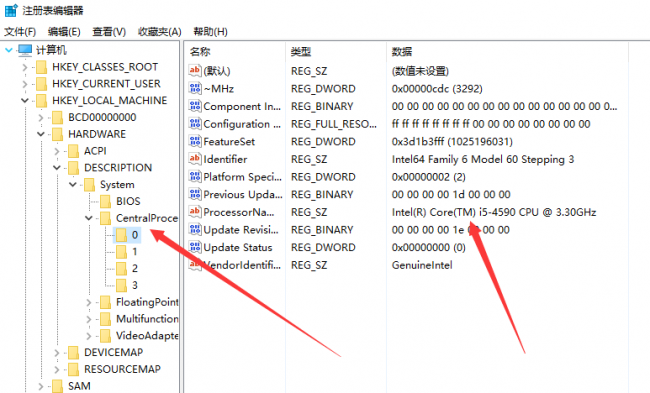Expand the SAM key chevron
The image size is (650, 393).
tap(41, 386)
